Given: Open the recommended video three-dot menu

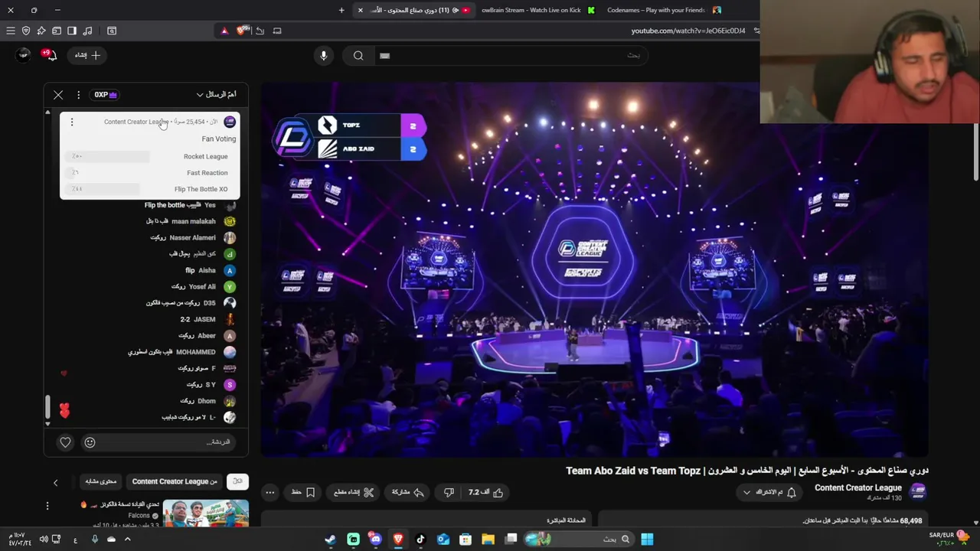Looking at the screenshot, I should pyautogui.click(x=47, y=506).
